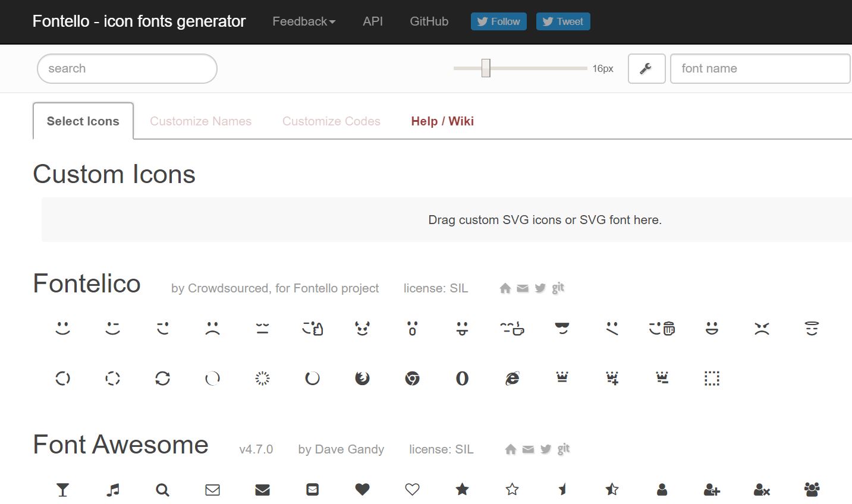
Task: Select the coffee cup emoticon icon
Action: click(x=513, y=328)
